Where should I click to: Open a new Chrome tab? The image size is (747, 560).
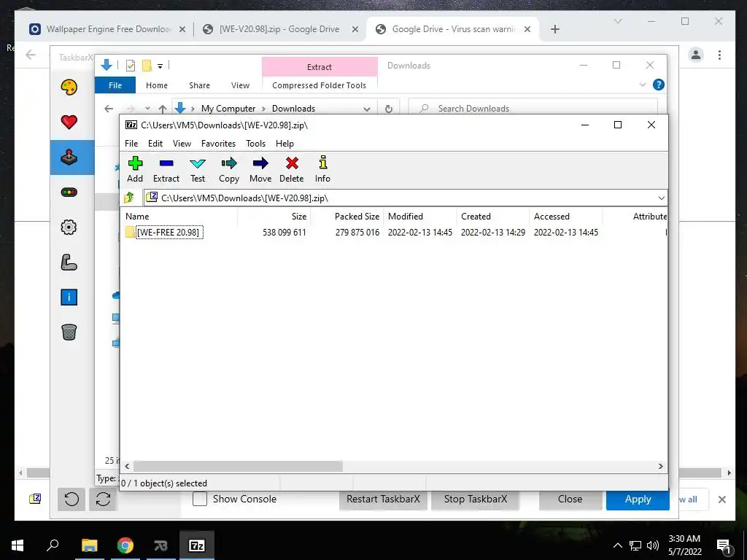click(554, 29)
